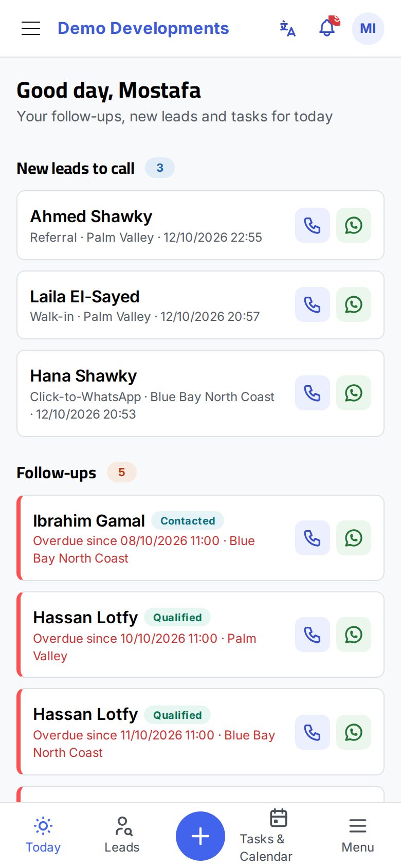Open Ibrahim Gamal's follow-up card

click(200, 538)
